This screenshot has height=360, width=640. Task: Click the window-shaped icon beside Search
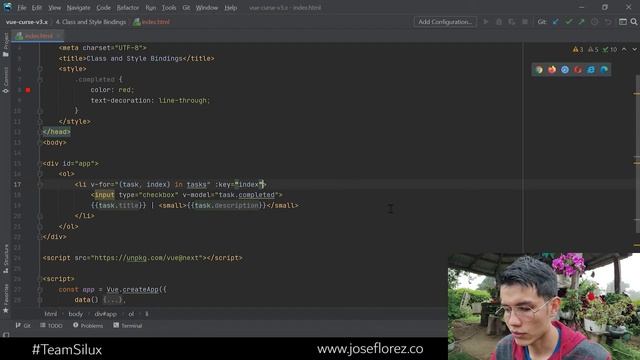click(x=623, y=22)
